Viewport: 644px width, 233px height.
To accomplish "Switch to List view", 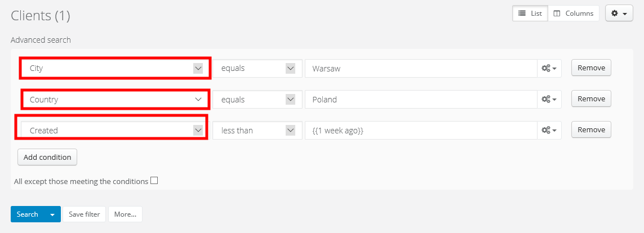I will point(530,14).
